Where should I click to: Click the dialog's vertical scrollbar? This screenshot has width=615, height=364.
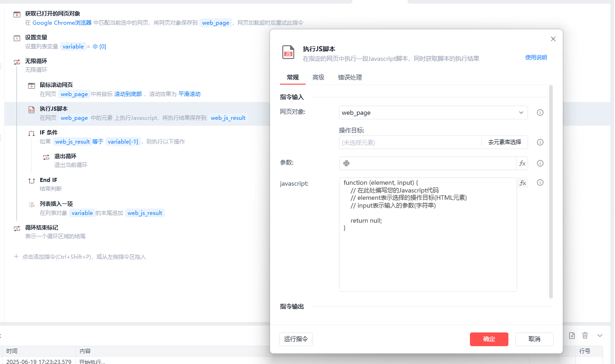tap(551, 192)
